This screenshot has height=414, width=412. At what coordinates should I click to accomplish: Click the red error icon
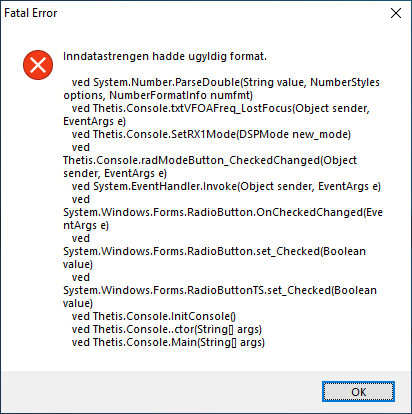pos(38,65)
